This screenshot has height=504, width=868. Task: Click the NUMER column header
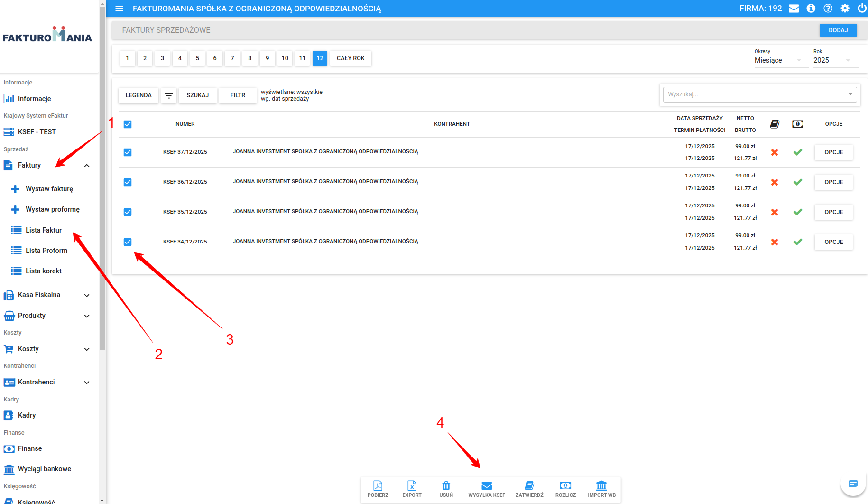(185, 124)
